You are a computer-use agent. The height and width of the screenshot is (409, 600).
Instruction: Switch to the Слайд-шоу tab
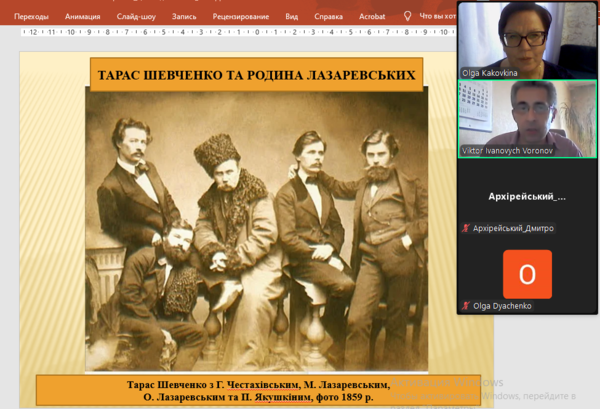tap(136, 16)
